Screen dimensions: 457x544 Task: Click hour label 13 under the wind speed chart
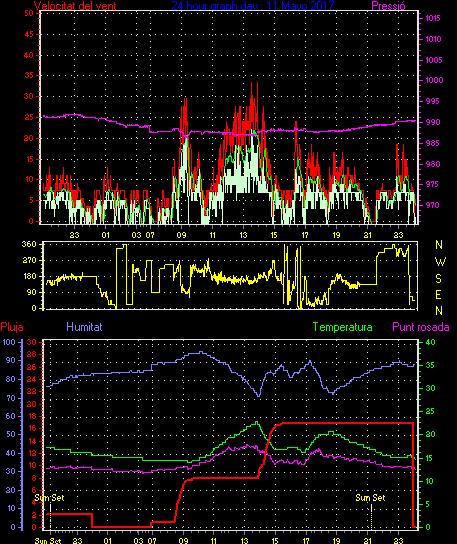pos(243,235)
